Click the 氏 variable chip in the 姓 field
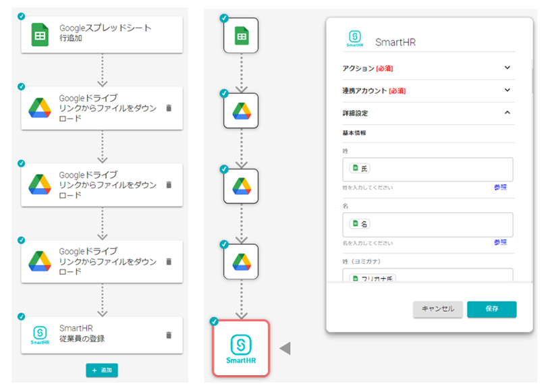Image resolution: width=548 pixels, height=392 pixels. [360, 169]
